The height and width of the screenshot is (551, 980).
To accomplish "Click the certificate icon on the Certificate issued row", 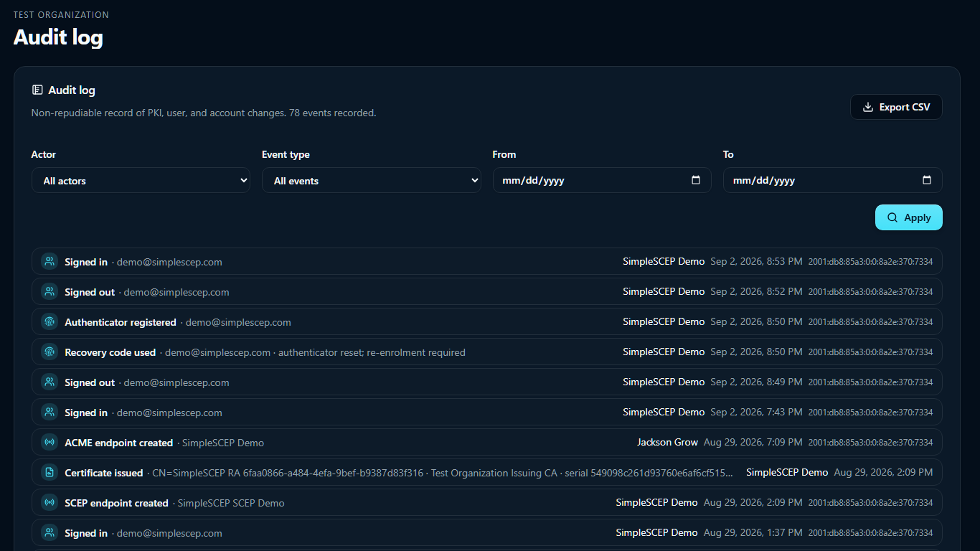I will (50, 473).
